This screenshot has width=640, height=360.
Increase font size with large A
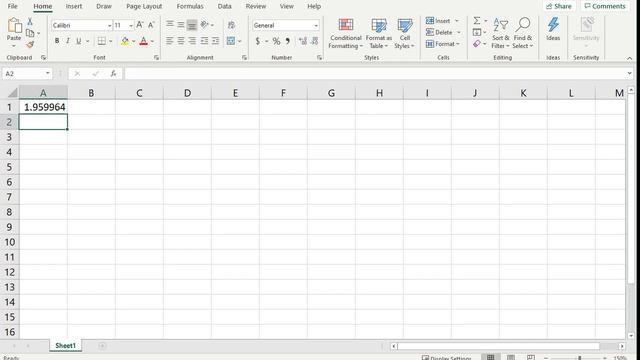pos(140,25)
